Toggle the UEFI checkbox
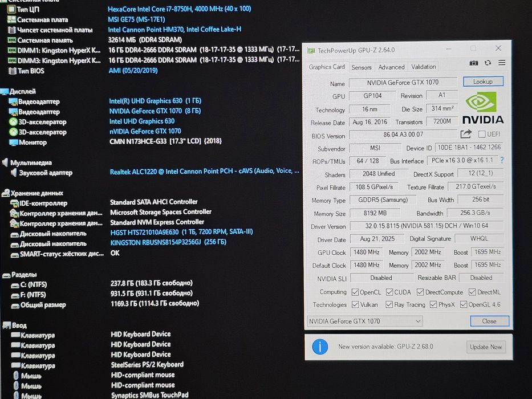Screen dimensions: 532x399 click(482, 134)
